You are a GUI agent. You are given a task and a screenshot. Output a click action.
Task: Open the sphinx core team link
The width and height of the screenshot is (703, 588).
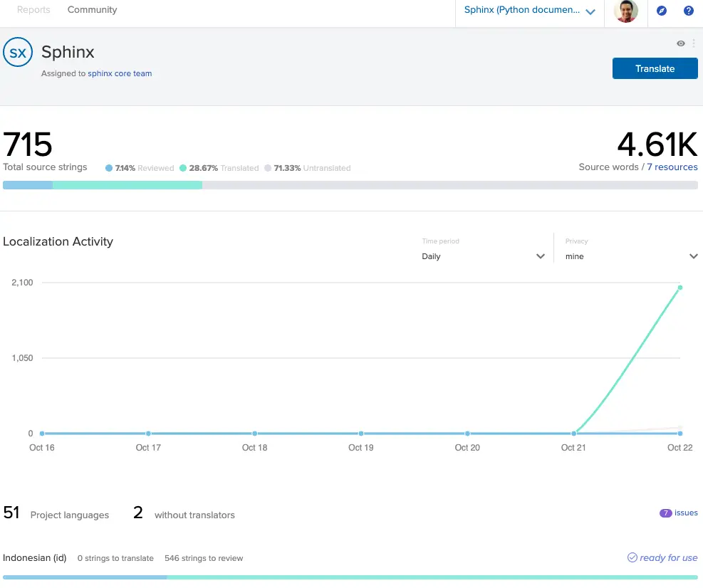click(120, 73)
